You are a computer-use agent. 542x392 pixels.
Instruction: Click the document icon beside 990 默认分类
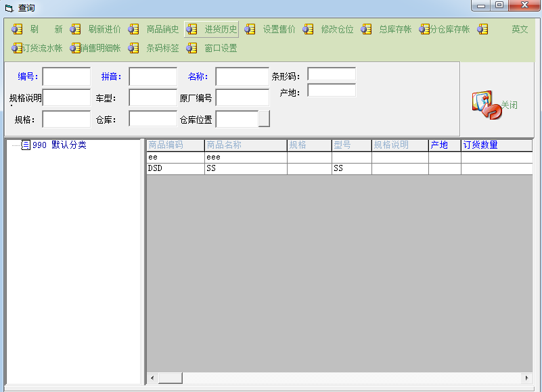click(x=26, y=145)
